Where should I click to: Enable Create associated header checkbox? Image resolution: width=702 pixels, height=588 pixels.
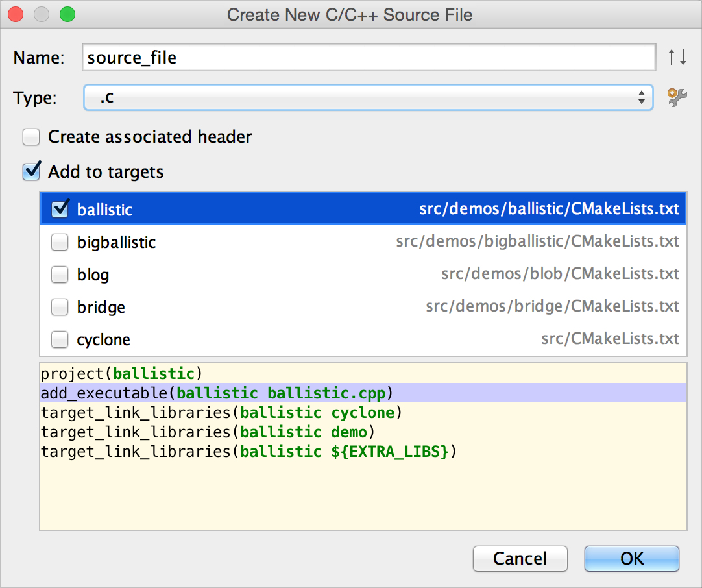[x=31, y=137]
